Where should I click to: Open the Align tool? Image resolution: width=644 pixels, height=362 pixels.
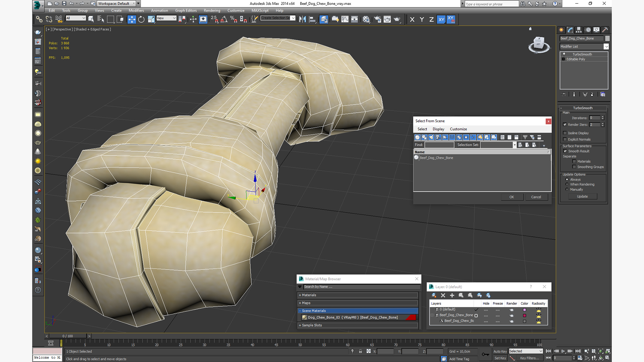[312, 19]
